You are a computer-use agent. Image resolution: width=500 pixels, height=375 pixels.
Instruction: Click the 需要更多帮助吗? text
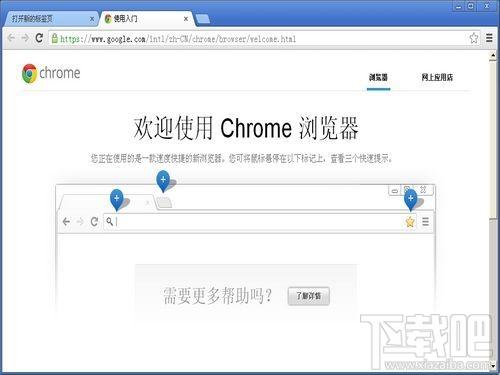click(218, 296)
